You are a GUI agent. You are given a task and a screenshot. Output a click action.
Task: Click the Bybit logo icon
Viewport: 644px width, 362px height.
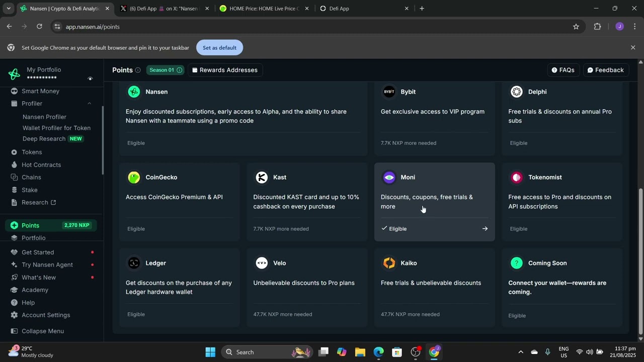[389, 92]
